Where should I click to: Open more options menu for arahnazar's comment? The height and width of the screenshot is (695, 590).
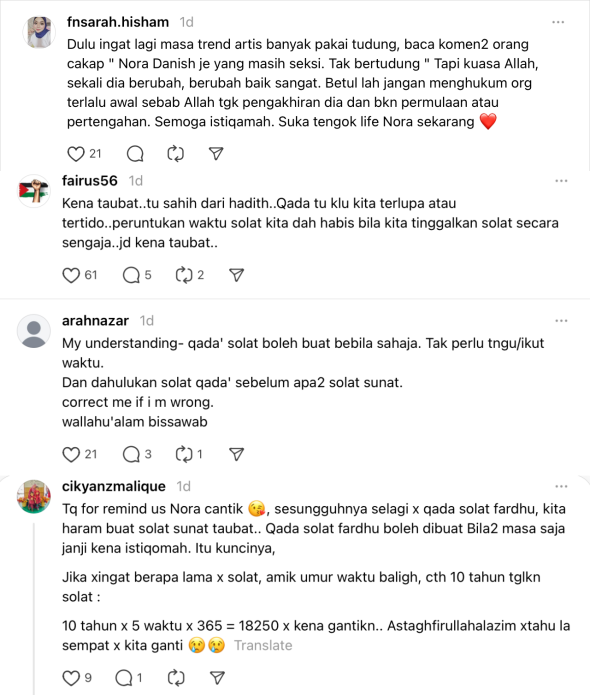(561, 320)
